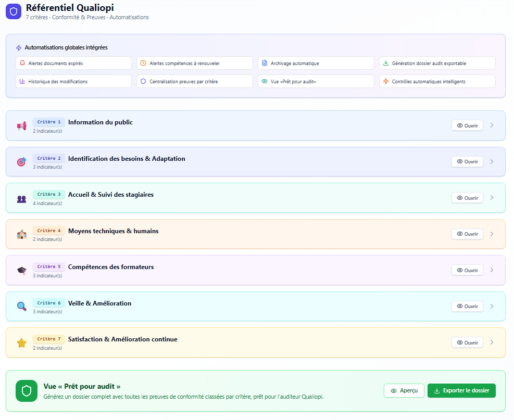Click the megaphone icon of Information du public

click(x=22, y=126)
